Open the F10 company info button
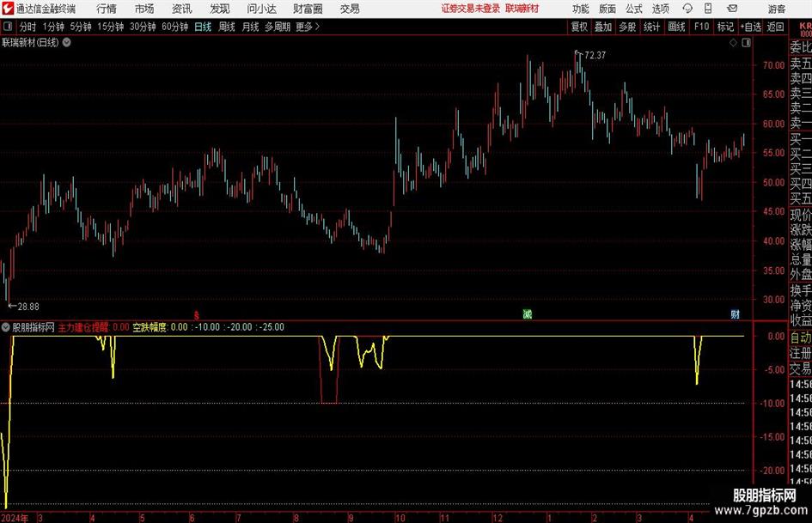This screenshot has width=812, height=523. (702, 27)
